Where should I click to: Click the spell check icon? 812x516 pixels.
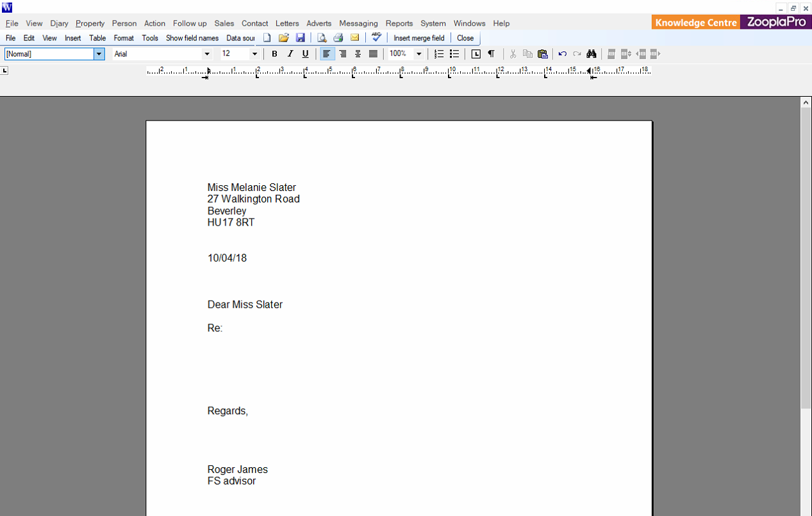pos(376,38)
